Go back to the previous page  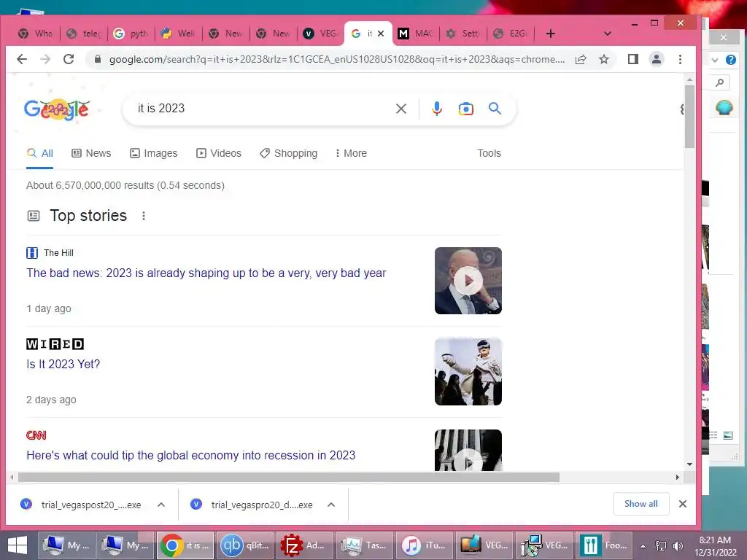pyautogui.click(x=22, y=59)
